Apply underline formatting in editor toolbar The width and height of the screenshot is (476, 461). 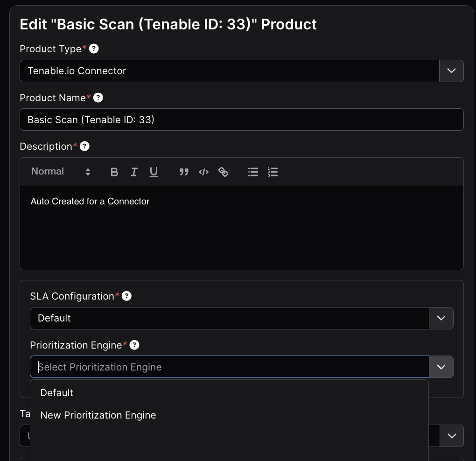pos(154,172)
